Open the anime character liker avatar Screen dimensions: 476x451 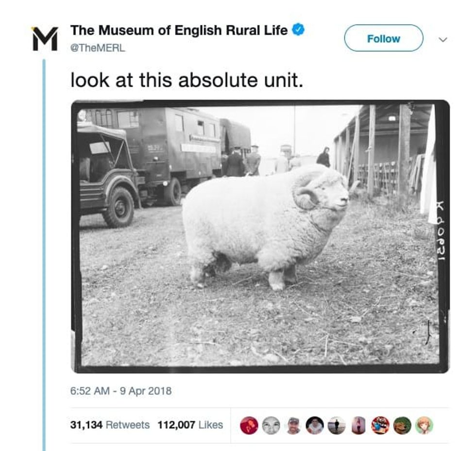tap(424, 425)
